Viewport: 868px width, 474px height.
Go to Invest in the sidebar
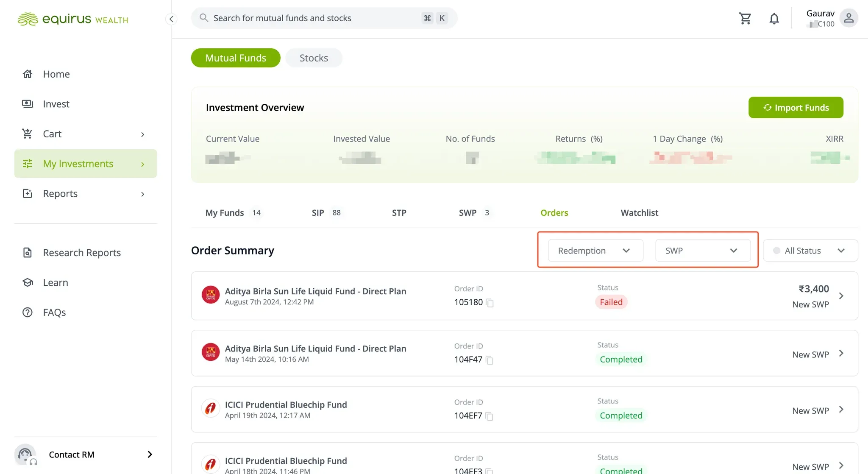click(56, 104)
